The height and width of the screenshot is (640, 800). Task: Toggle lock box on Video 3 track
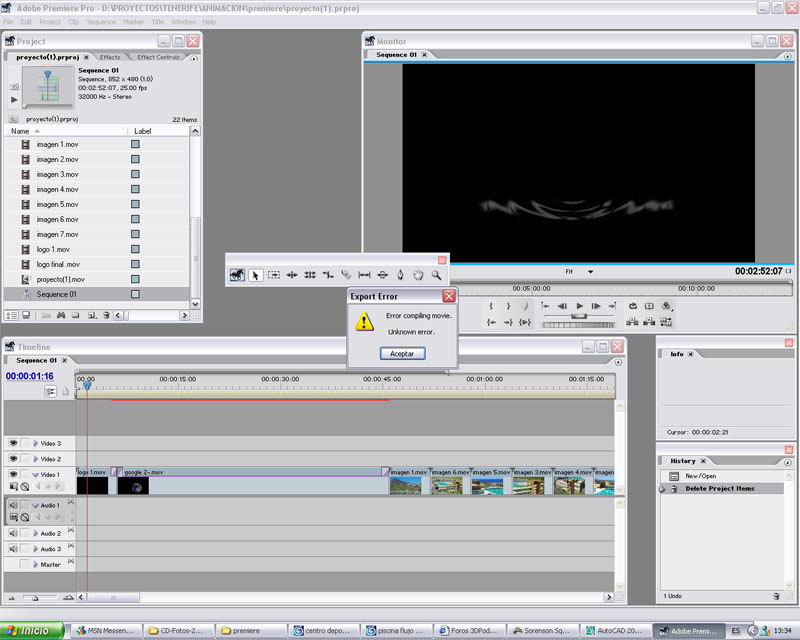pyautogui.click(x=24, y=443)
